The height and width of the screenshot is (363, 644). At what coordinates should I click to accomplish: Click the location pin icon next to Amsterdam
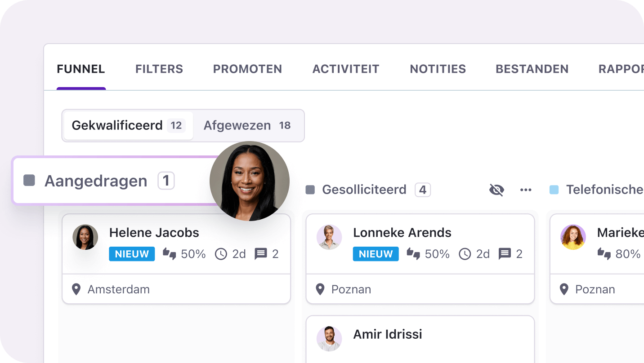(76, 289)
